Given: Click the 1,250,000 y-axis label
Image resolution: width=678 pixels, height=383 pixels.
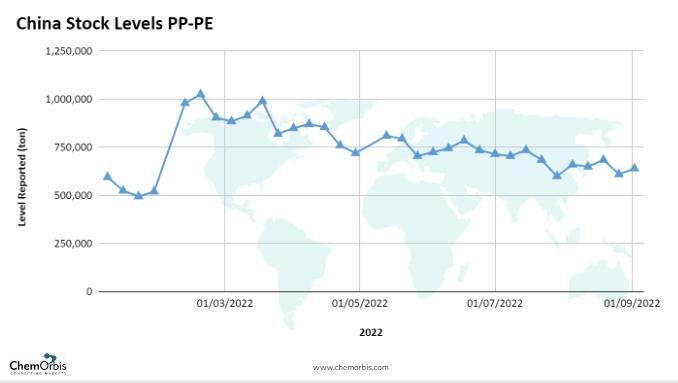Looking at the screenshot, I should point(69,51).
